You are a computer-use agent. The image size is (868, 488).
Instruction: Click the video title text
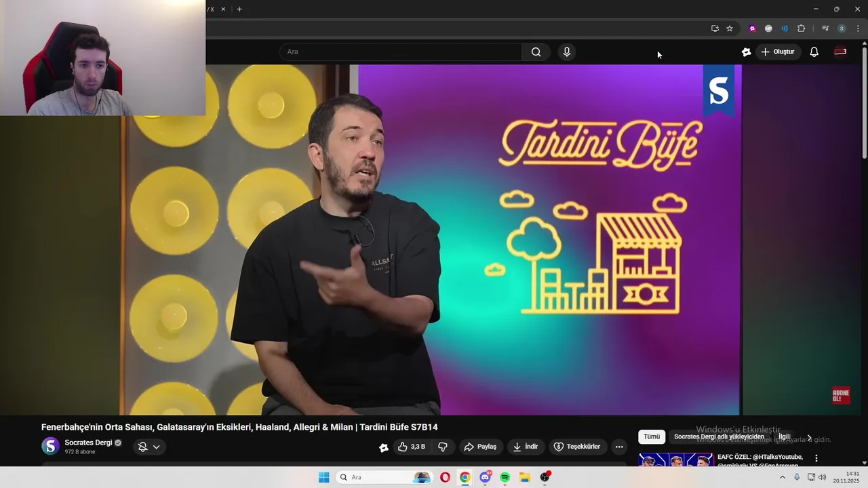point(239,427)
